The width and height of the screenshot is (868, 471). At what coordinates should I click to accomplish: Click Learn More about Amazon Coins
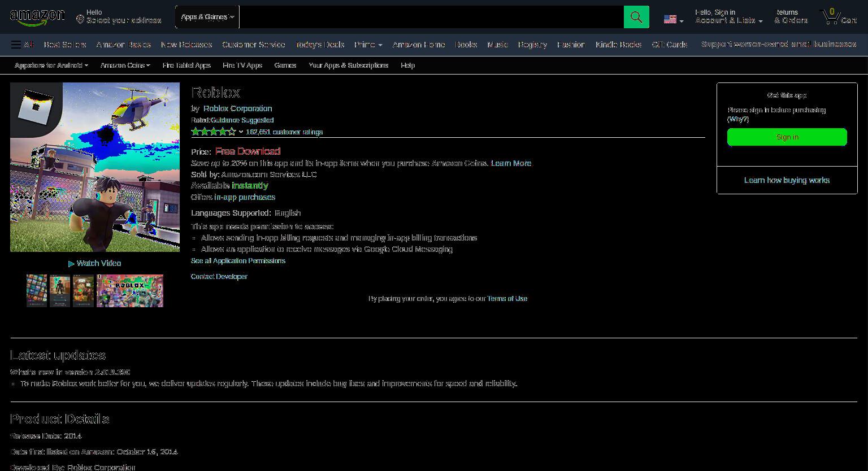point(511,163)
